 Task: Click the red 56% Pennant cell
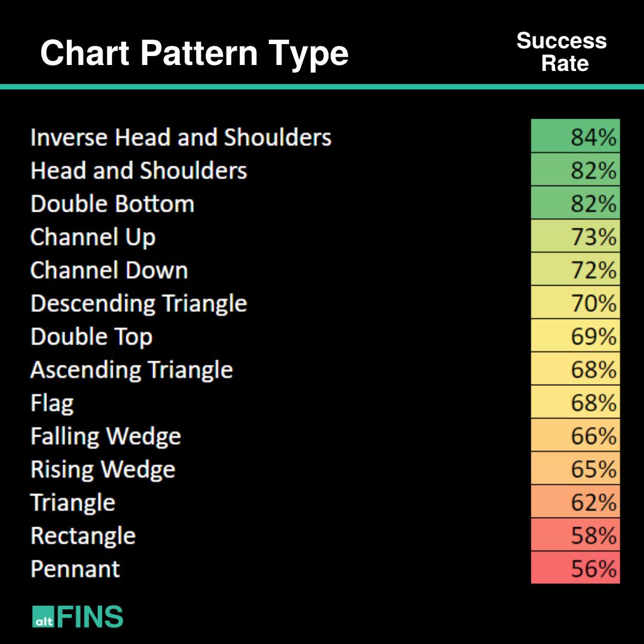point(575,569)
